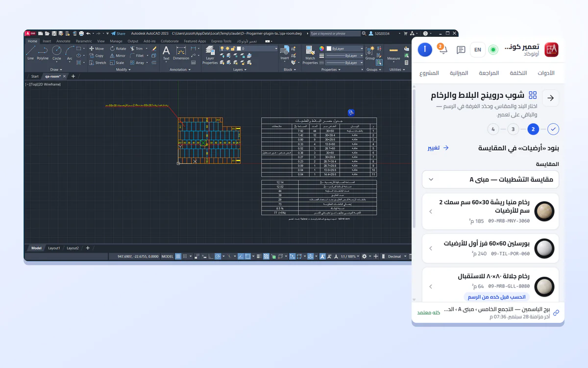
Task: Select the Polyline drawing tool
Action: tap(43, 53)
